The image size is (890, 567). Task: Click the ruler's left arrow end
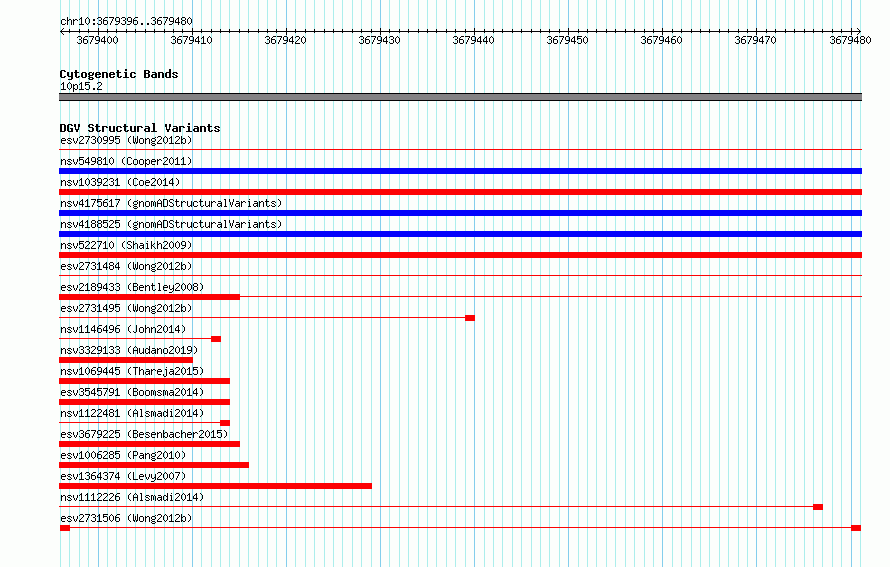pos(62,32)
